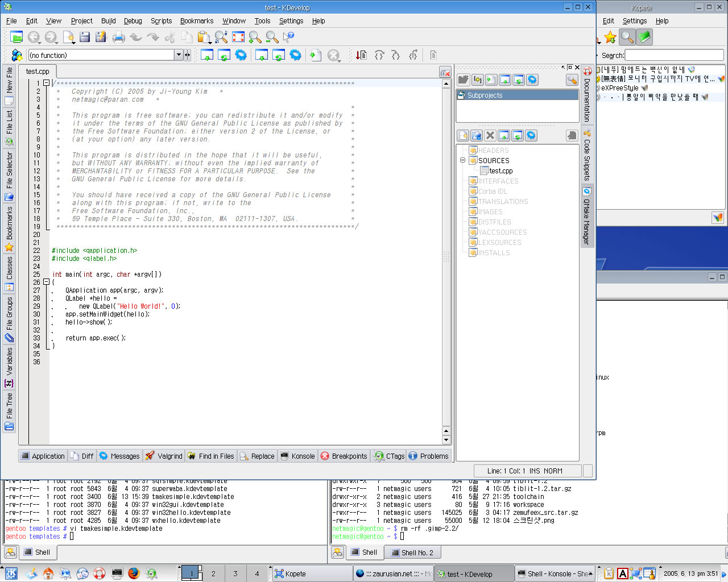The image size is (728, 582).
Task: Toggle the File Tree side panel
Action: (x=9, y=412)
